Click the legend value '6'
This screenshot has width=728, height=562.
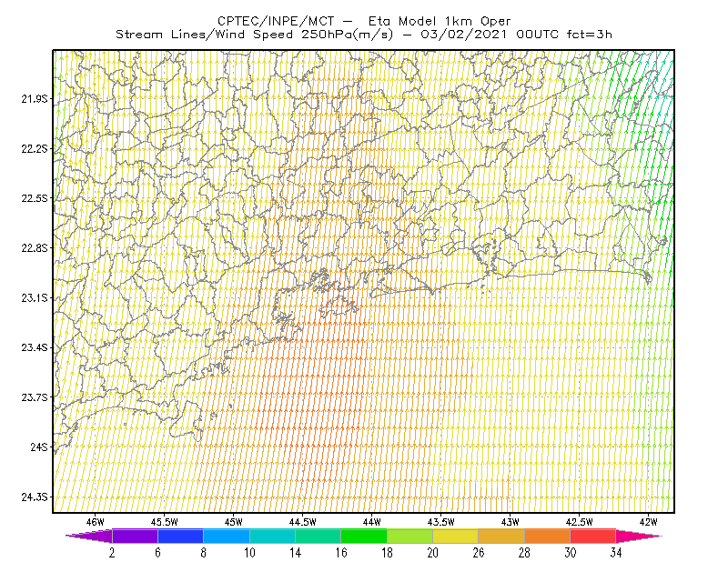157,553
